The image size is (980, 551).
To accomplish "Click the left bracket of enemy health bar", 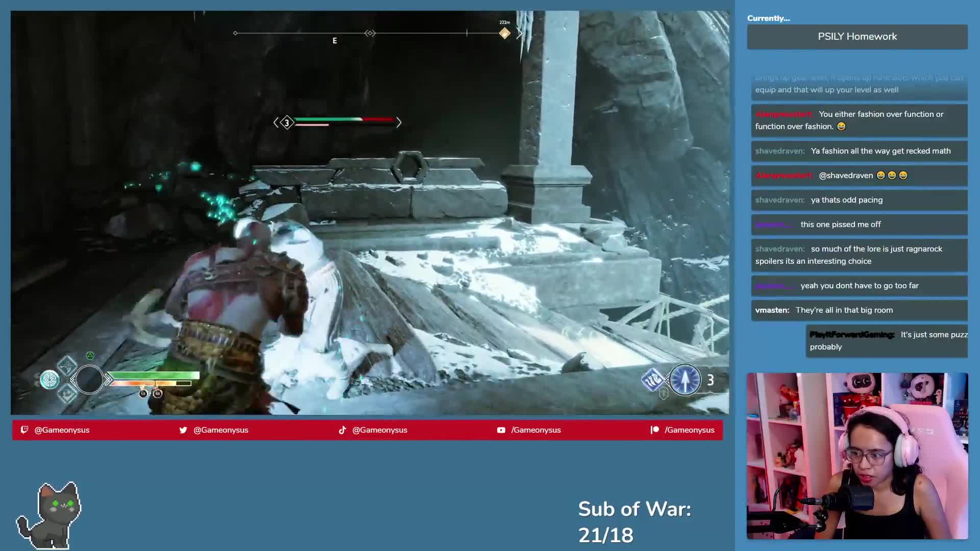I will coord(276,122).
